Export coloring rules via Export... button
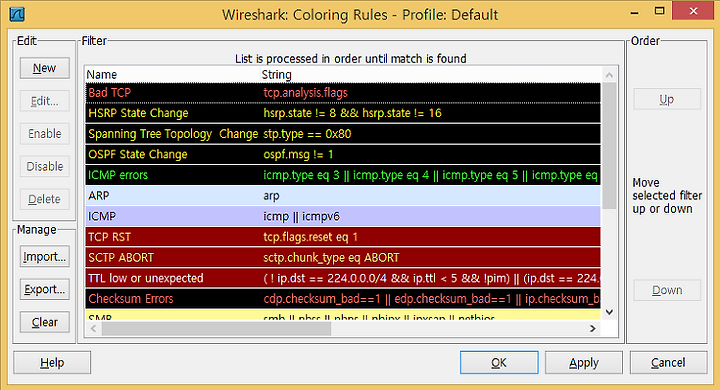This screenshot has height=390, width=720. (45, 289)
